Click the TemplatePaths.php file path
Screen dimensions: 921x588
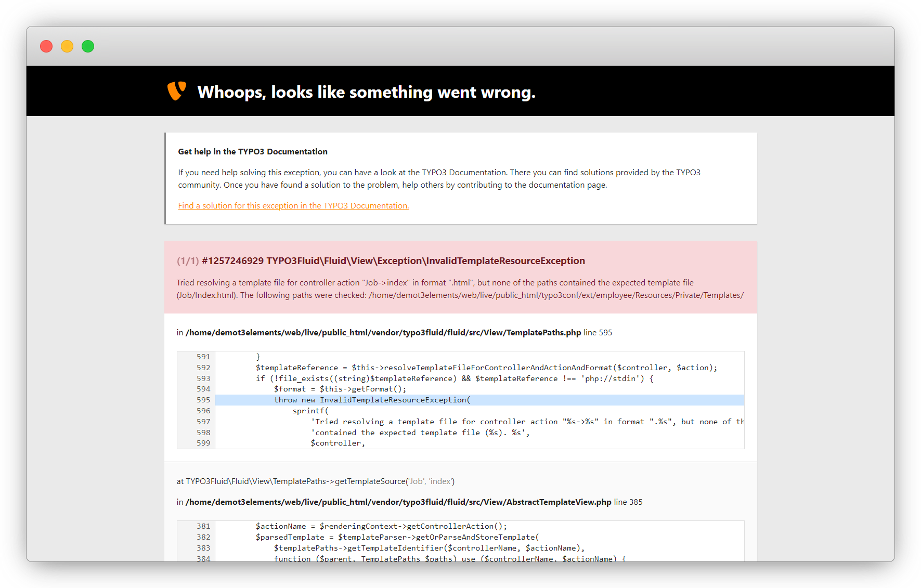point(383,333)
